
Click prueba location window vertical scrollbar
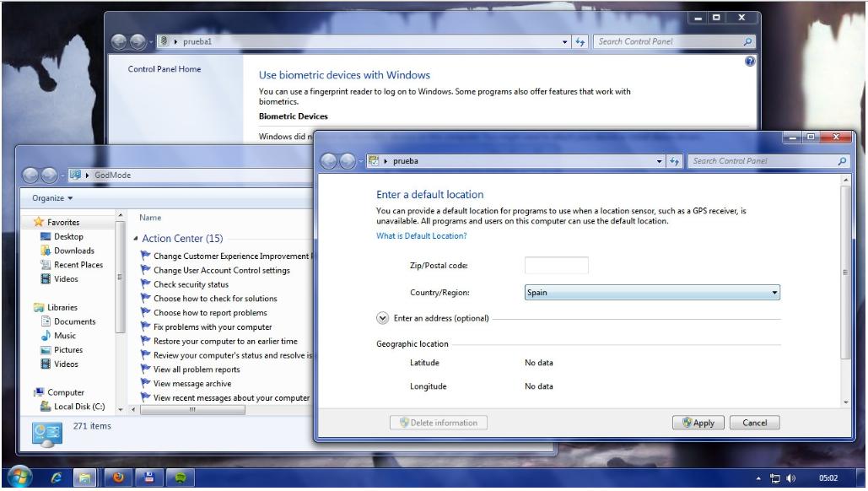click(x=844, y=272)
